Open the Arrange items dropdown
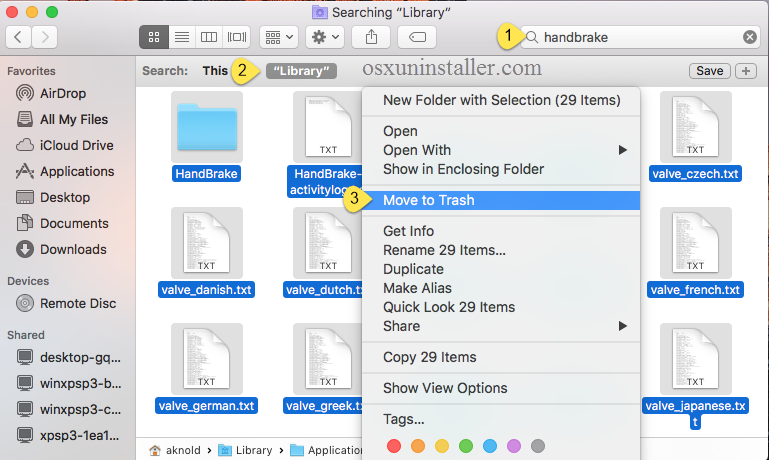Image resolution: width=769 pixels, height=460 pixels. point(278,37)
